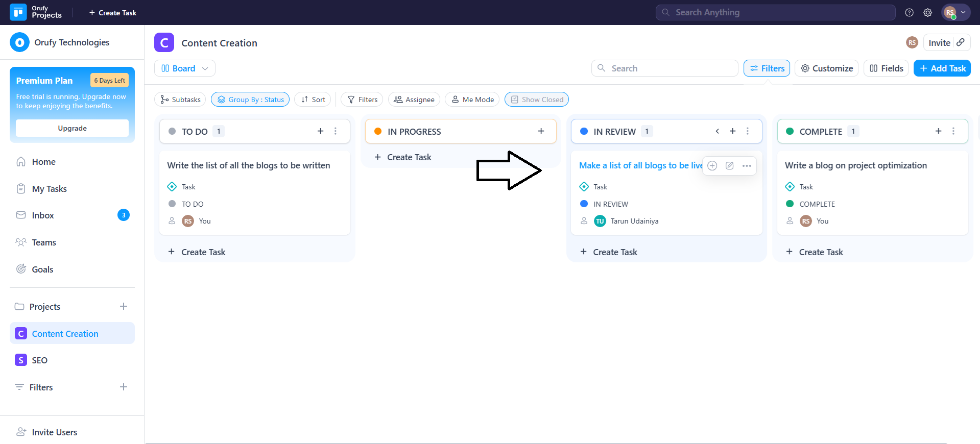This screenshot has width=980, height=444.
Task: Click the Upgrade button
Action: [x=72, y=128]
